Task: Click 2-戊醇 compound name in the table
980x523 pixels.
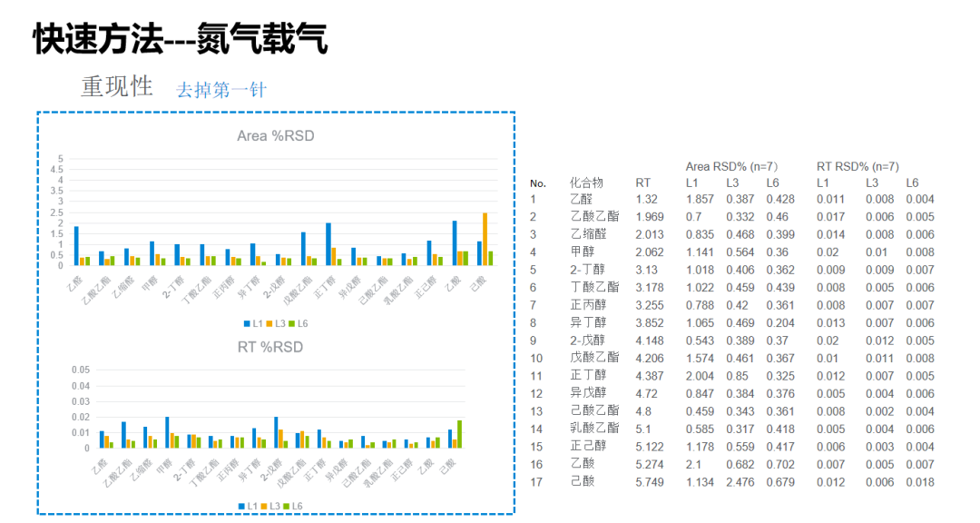Action: pos(587,340)
